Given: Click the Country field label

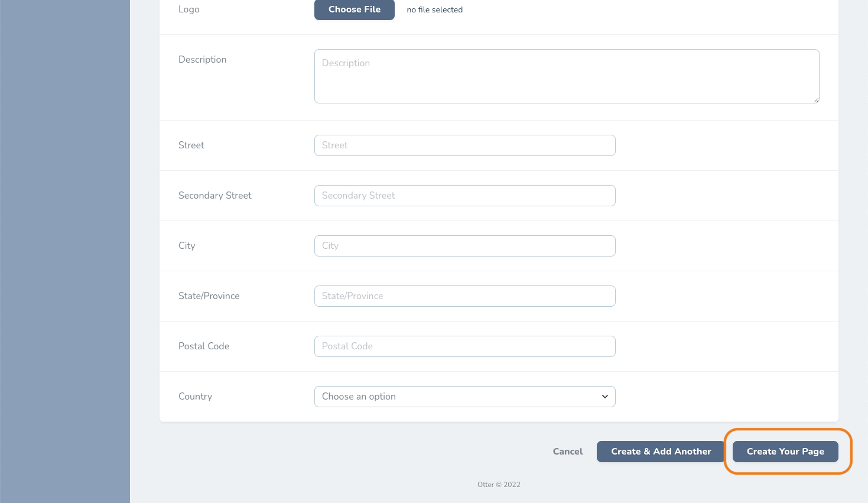Looking at the screenshot, I should (x=195, y=397).
